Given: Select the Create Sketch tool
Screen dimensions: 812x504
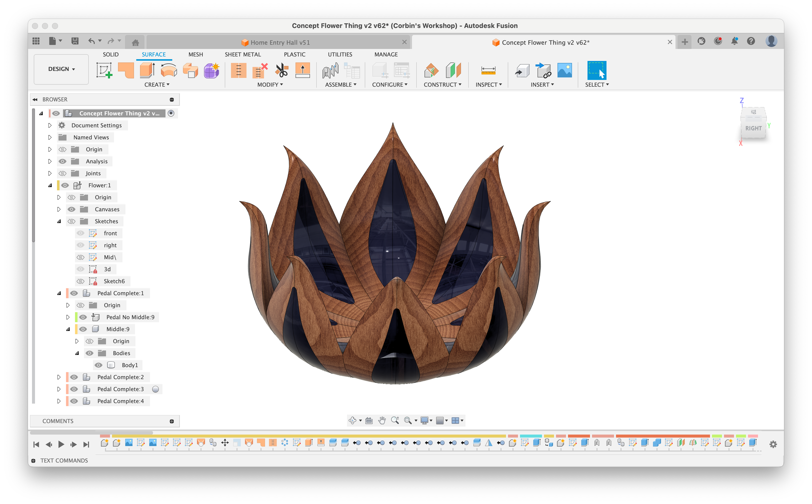Looking at the screenshot, I should [x=104, y=70].
